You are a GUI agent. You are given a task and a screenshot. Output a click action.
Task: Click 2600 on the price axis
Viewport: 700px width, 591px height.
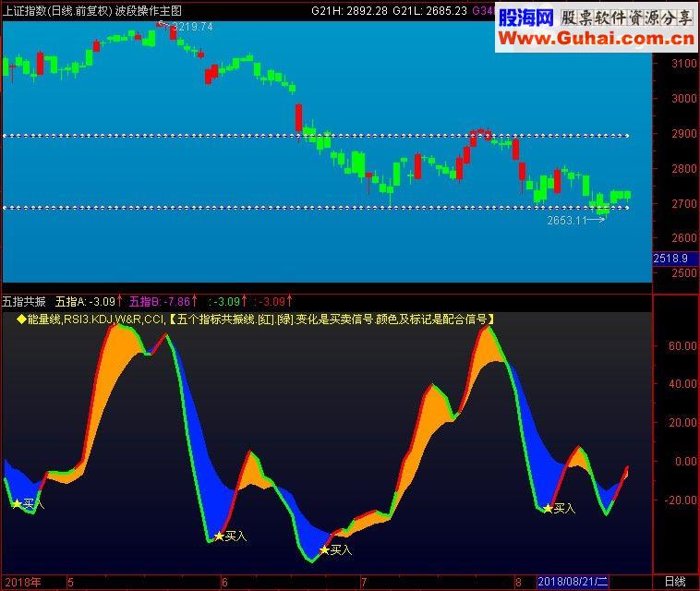(x=684, y=238)
